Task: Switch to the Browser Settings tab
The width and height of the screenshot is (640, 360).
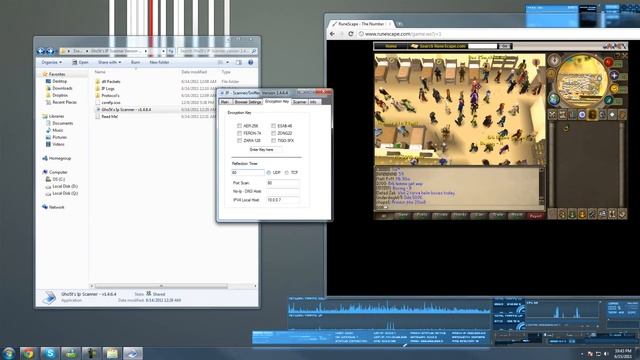Action: [x=247, y=102]
